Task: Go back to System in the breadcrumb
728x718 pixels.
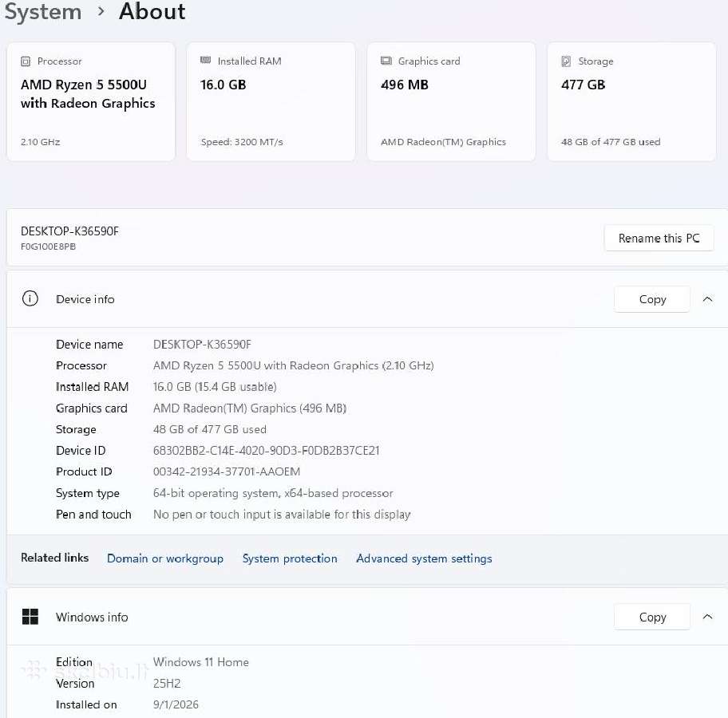Action: 43,12
